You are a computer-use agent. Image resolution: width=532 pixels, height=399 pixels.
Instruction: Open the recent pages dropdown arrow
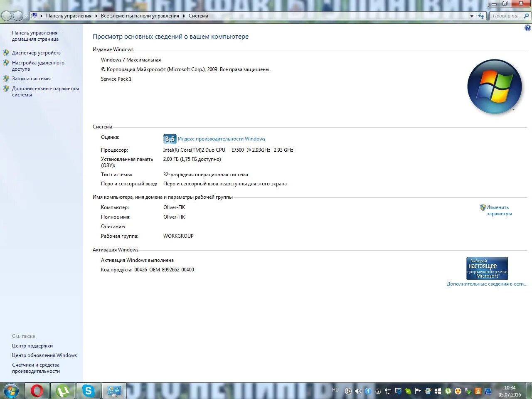[x=27, y=16]
